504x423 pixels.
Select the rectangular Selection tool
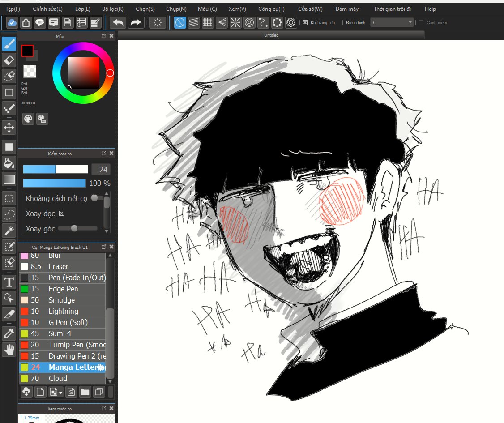click(x=9, y=198)
